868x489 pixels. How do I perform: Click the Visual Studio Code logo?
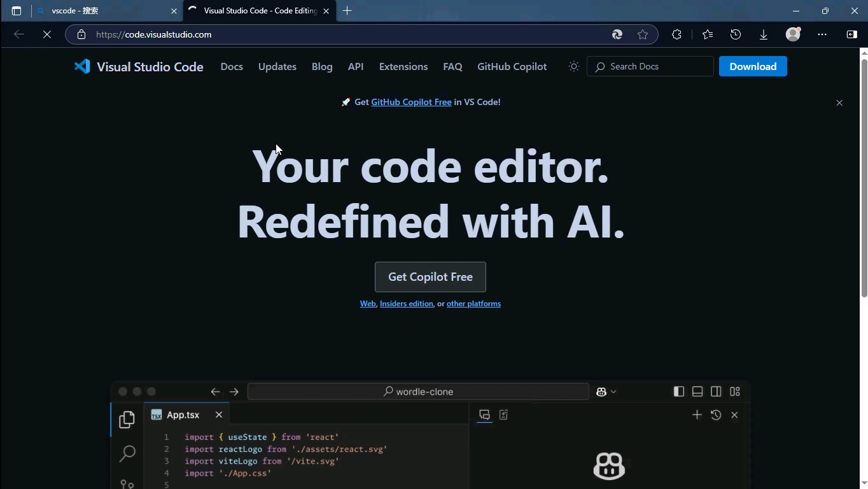pos(138,66)
